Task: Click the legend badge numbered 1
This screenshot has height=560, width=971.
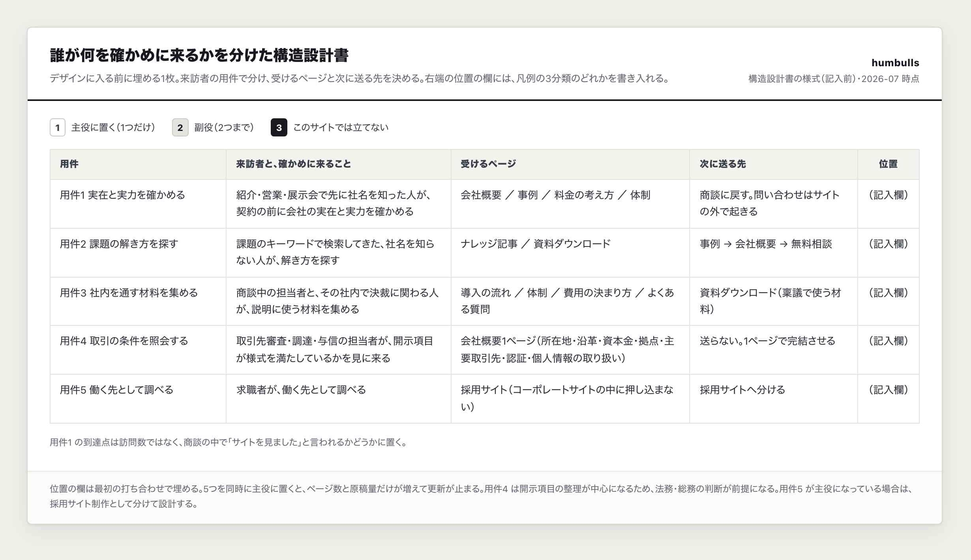Action: tap(58, 127)
